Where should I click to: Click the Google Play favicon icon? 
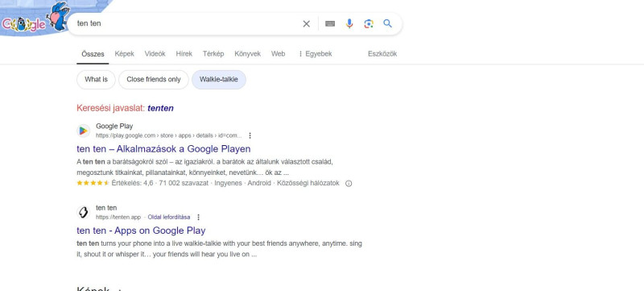[84, 131]
